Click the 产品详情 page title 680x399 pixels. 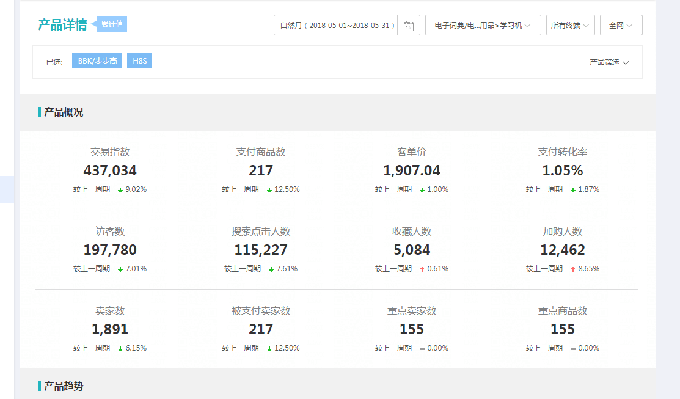click(62, 25)
